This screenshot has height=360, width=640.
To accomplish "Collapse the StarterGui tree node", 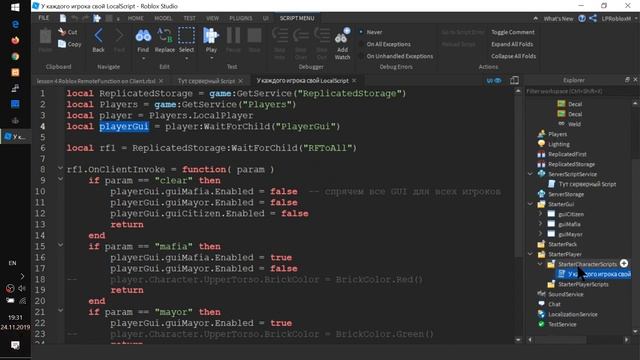I will tap(531, 204).
